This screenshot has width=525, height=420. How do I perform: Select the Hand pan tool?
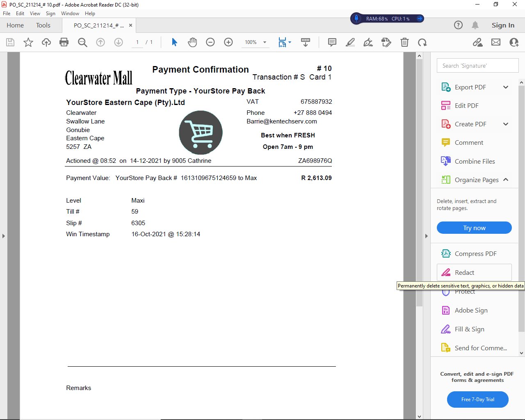click(192, 42)
